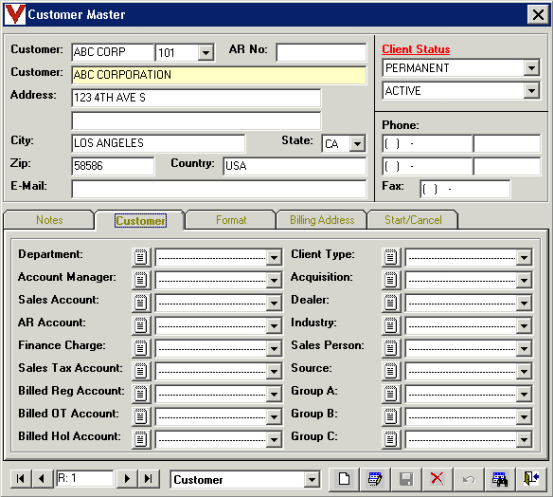Go to previous record button

42,479
